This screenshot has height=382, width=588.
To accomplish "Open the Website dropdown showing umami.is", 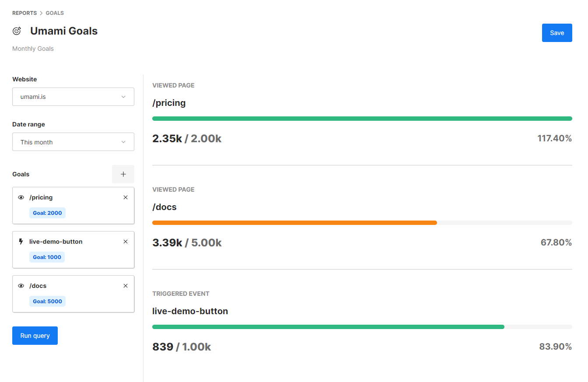I will tap(73, 97).
